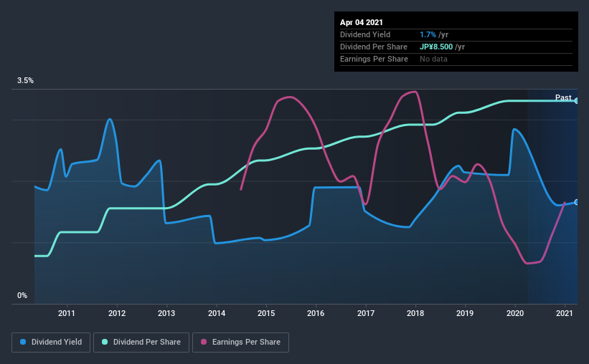The width and height of the screenshot is (589, 364).
Task: Select the Dividend Per Share endpoint marker
Action: pos(577,101)
